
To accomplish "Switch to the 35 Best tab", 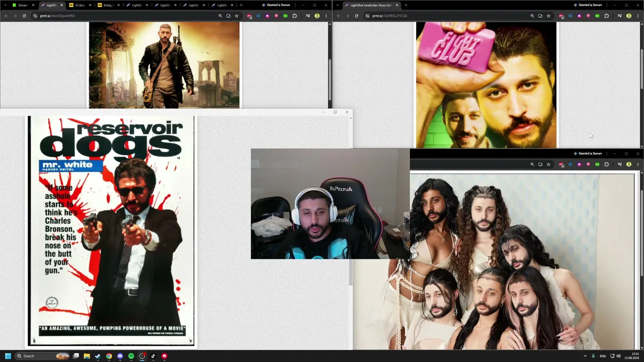I will (x=79, y=5).
